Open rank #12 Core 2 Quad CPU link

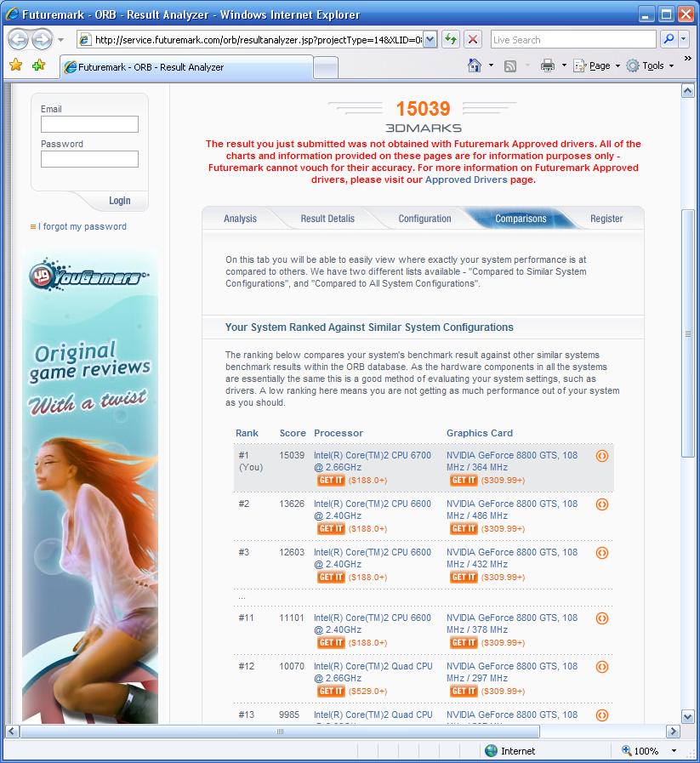pyautogui.click(x=373, y=672)
